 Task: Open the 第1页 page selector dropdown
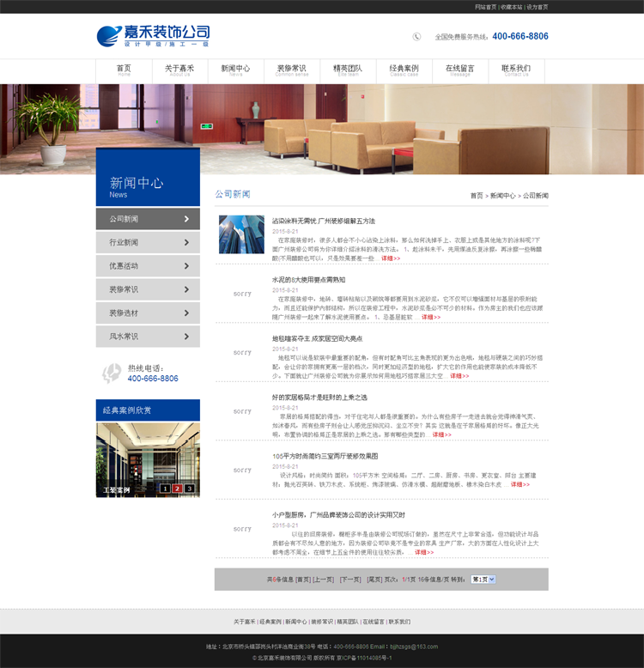pyautogui.click(x=483, y=580)
